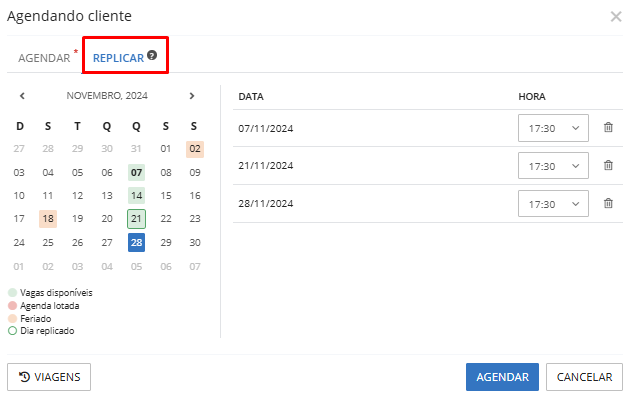Click the blue AGENDAR button
Image resolution: width=631 pixels, height=396 pixels.
click(x=502, y=377)
